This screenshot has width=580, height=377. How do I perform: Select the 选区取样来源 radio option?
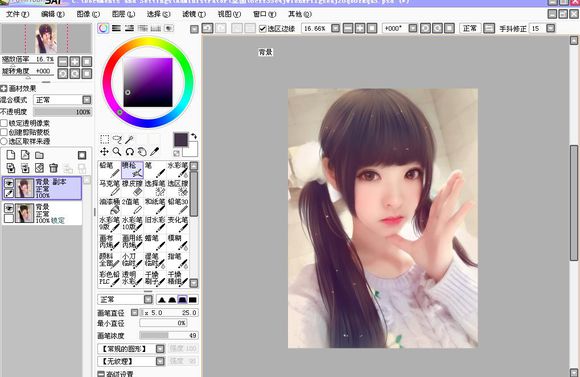[x=4, y=141]
